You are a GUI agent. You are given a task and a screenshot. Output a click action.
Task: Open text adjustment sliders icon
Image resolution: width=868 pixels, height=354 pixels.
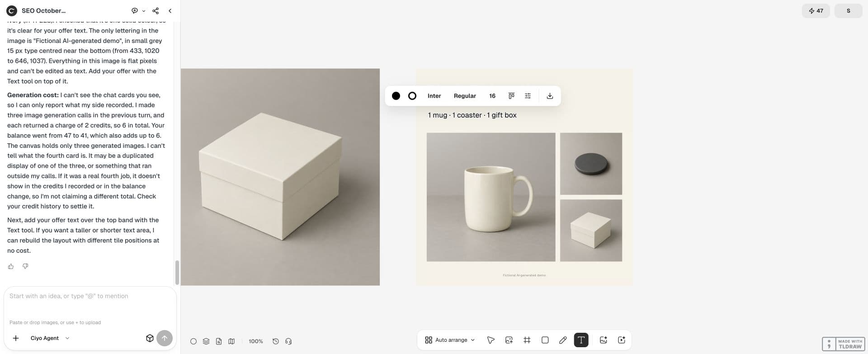click(x=528, y=96)
